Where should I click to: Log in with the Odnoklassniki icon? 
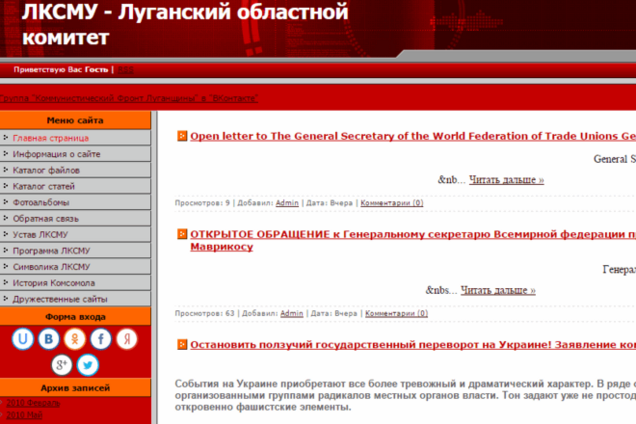[75, 339]
